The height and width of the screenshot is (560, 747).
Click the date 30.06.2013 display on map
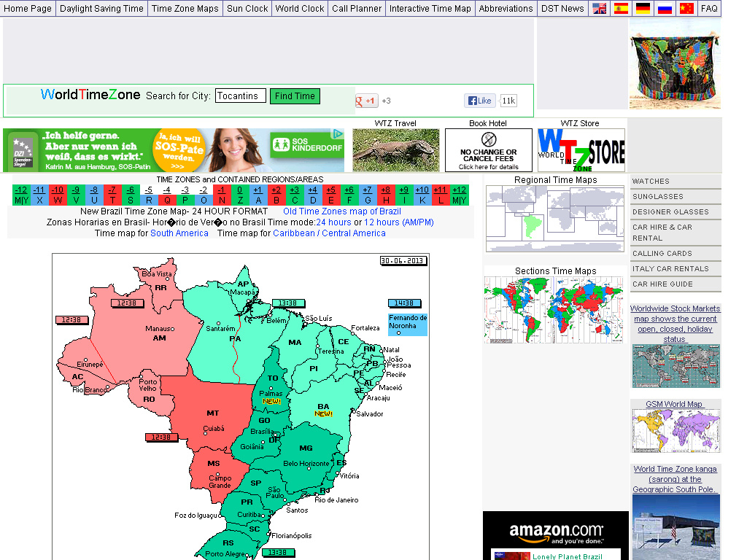[x=403, y=260]
